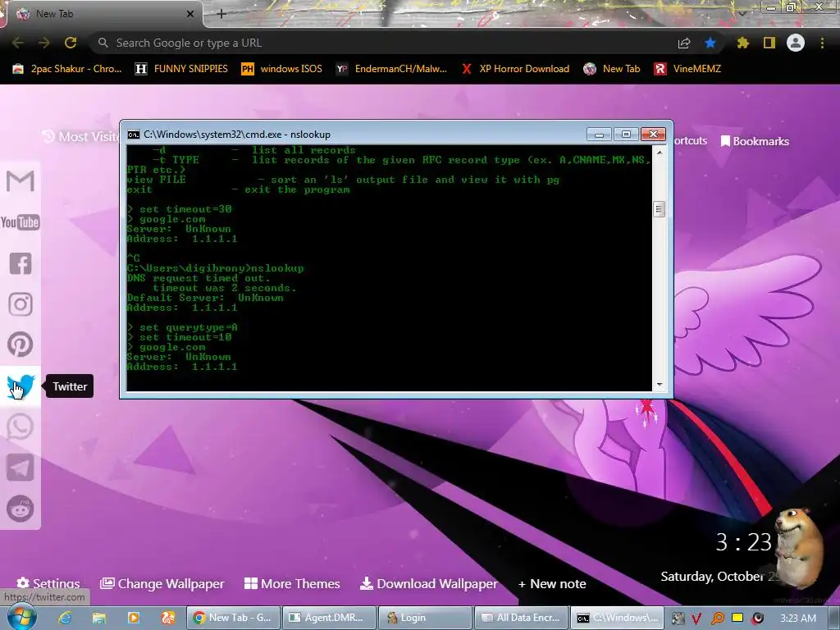The width and height of the screenshot is (840, 630).
Task: Launch Internet Explorer from the taskbar
Action: click(65, 618)
